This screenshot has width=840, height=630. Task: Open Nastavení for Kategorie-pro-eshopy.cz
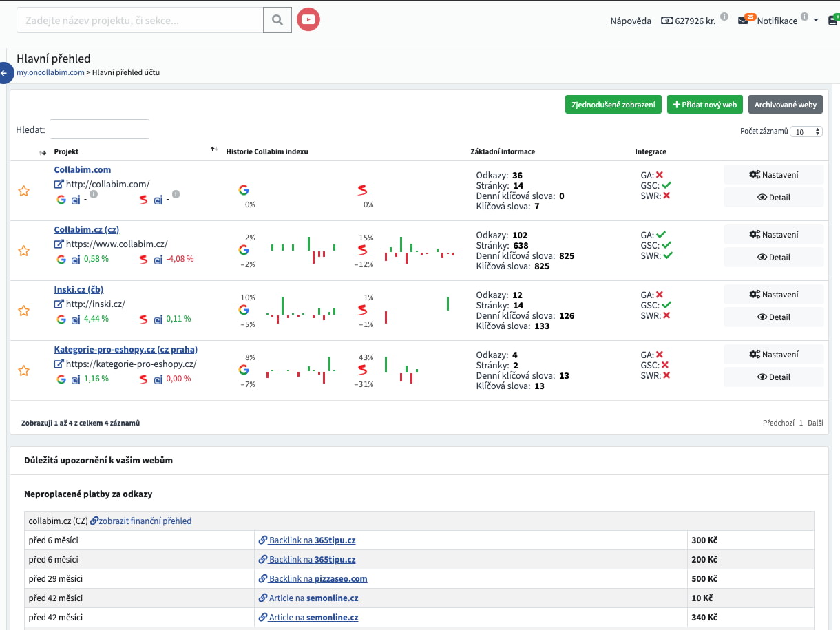coord(774,355)
